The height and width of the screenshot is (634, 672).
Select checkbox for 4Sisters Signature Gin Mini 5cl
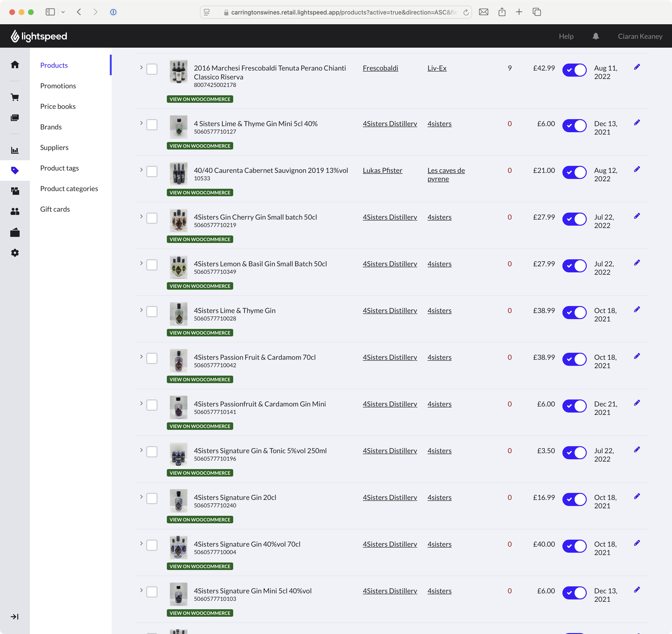(152, 592)
